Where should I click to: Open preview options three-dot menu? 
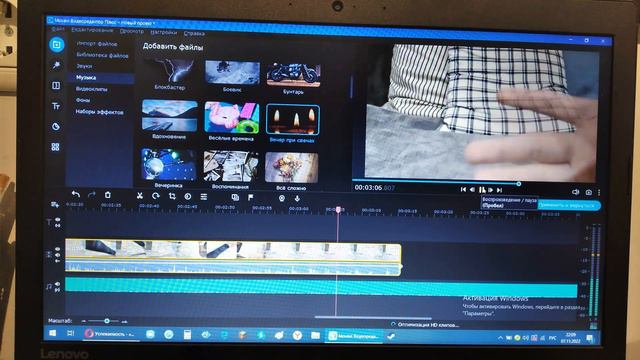click(x=599, y=192)
